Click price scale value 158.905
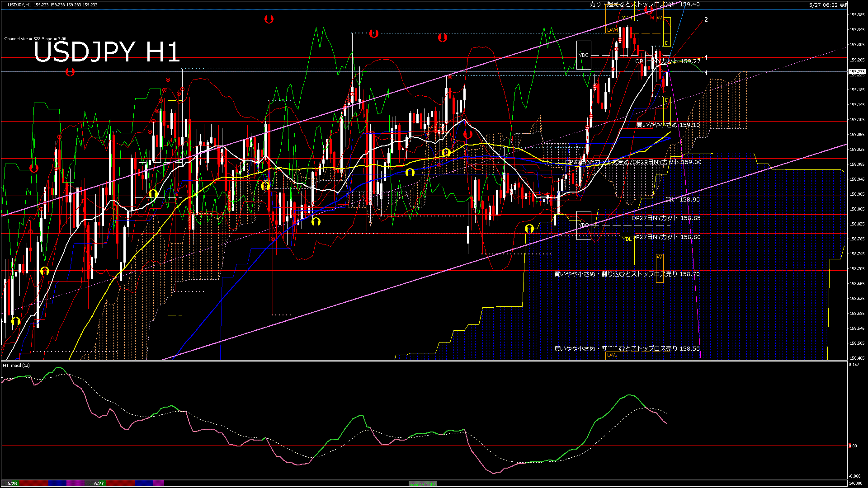This screenshot has width=868, height=488. 857,194
